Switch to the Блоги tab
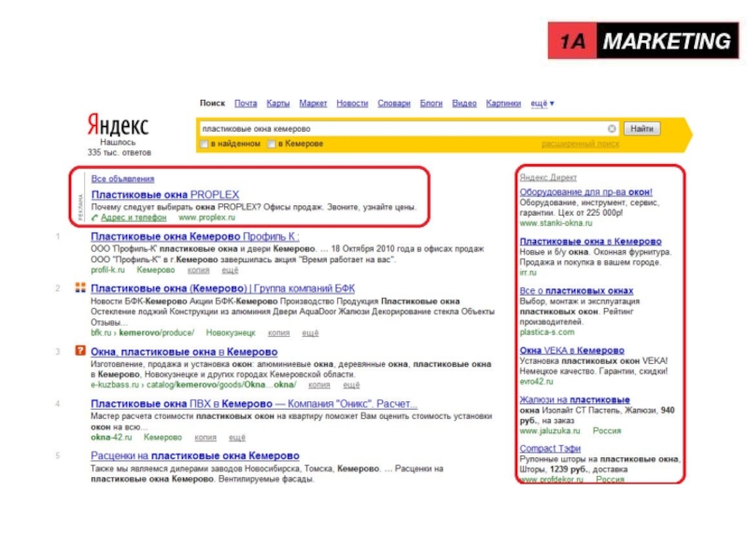The height and width of the screenshot is (560, 747). click(x=431, y=104)
